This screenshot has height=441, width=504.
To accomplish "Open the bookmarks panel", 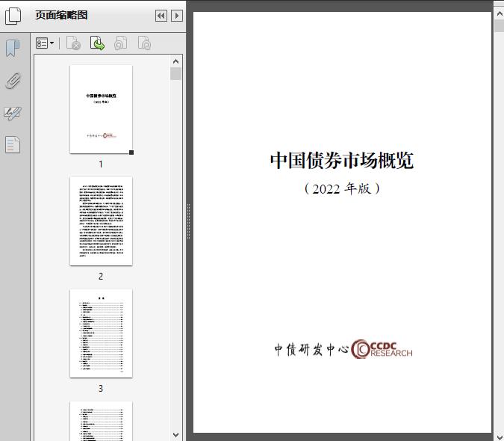I will coord(13,49).
